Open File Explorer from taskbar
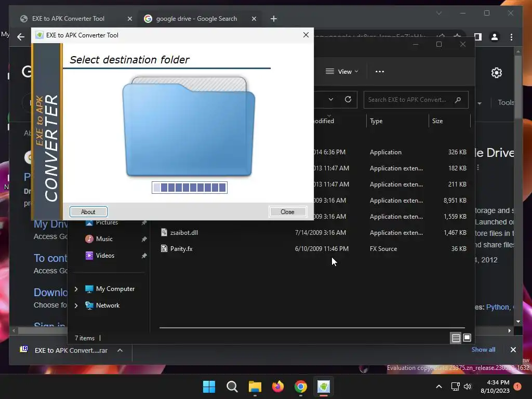The height and width of the screenshot is (399, 532). (255, 387)
